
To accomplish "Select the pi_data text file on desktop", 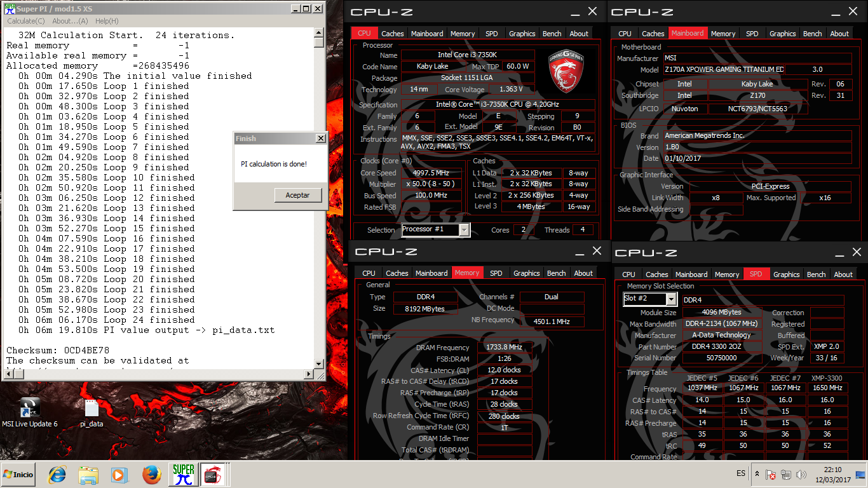I will pos(92,412).
